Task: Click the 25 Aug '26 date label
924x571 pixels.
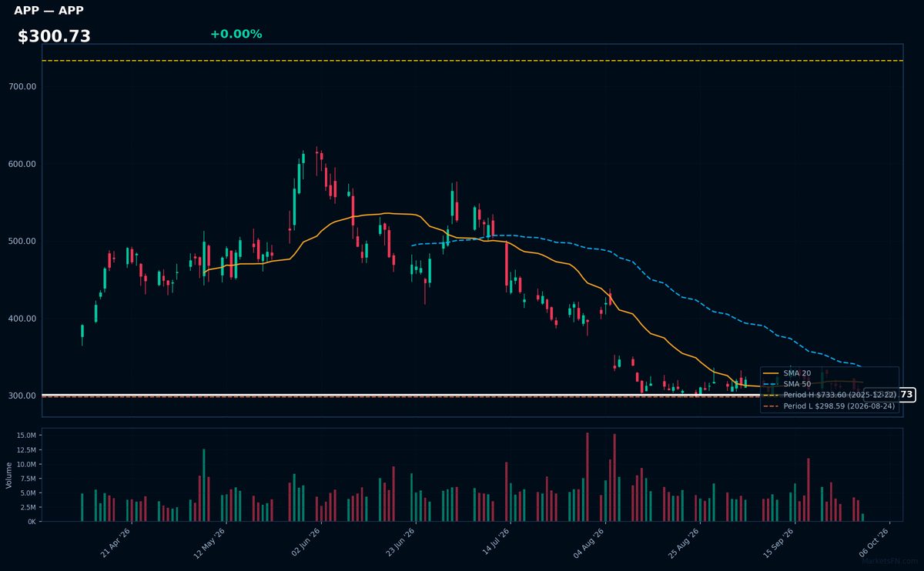Action: (x=685, y=542)
